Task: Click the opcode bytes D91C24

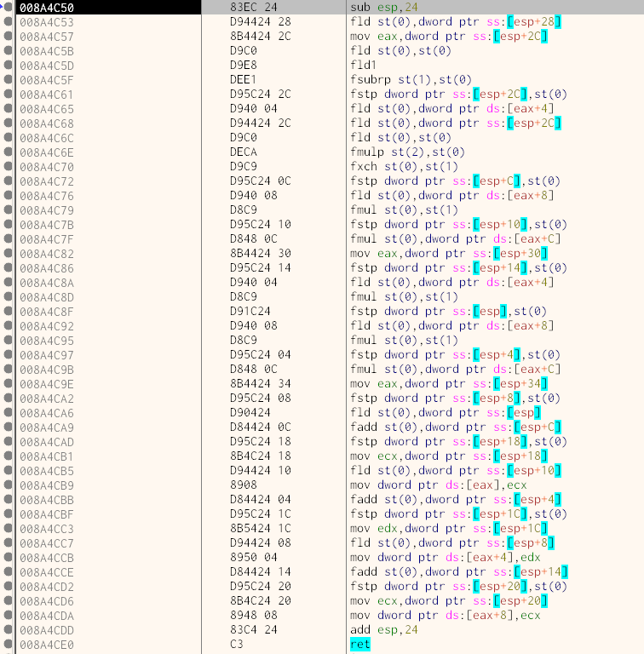Action: (x=250, y=311)
